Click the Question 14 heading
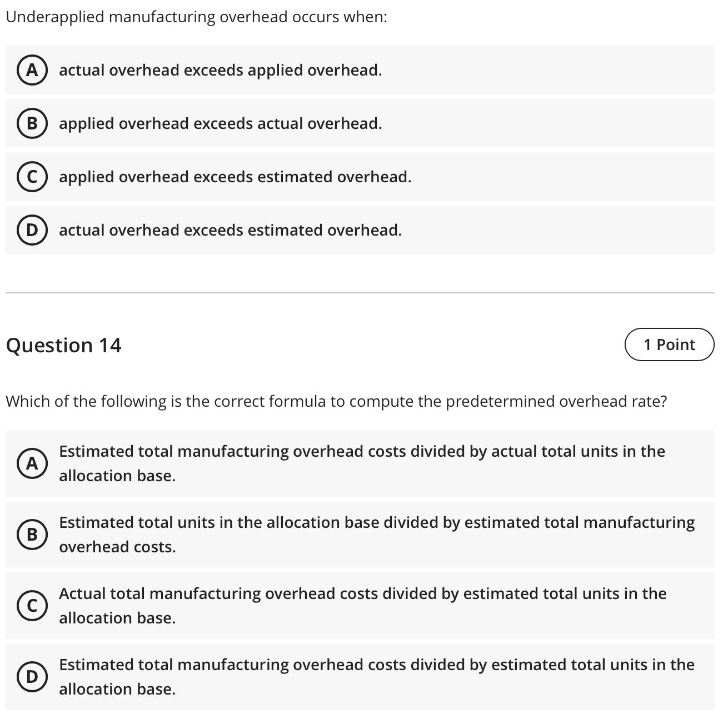 [x=64, y=344]
